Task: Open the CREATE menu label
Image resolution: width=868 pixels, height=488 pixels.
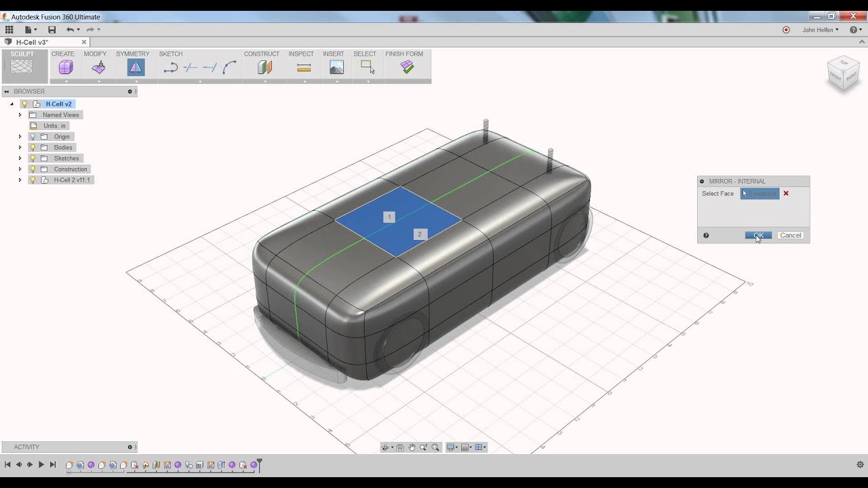Action: coord(63,54)
